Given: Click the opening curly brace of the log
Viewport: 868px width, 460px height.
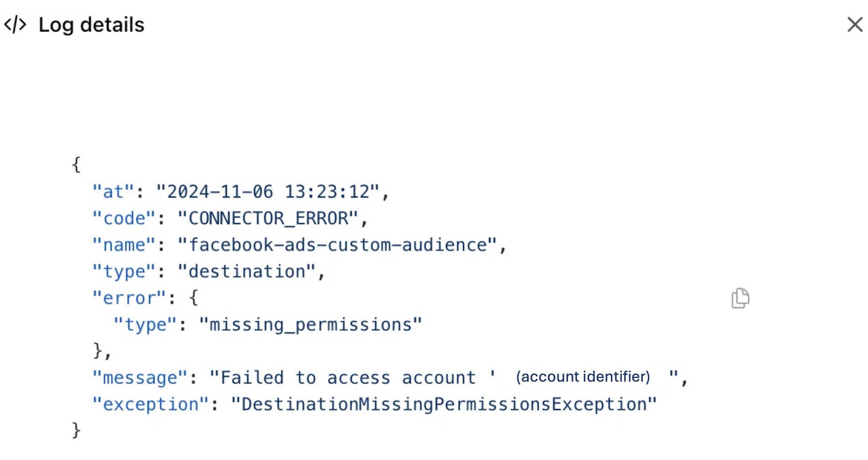Looking at the screenshot, I should point(76,164).
